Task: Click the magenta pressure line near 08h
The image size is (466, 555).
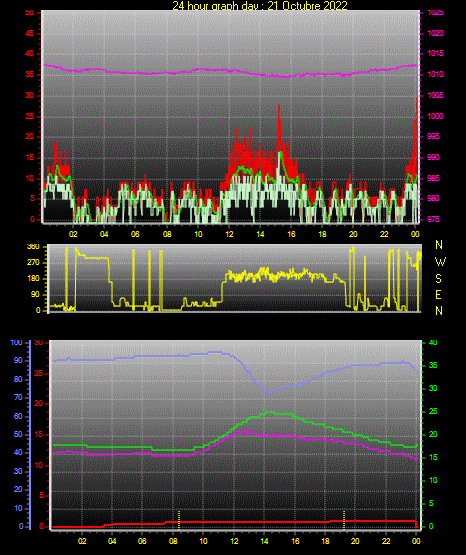Action: coord(167,73)
